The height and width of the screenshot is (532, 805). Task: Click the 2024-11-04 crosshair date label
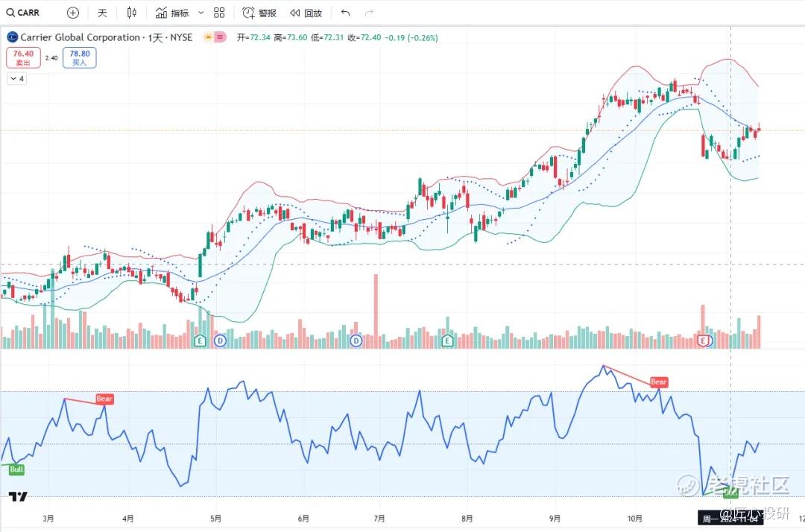(730, 519)
